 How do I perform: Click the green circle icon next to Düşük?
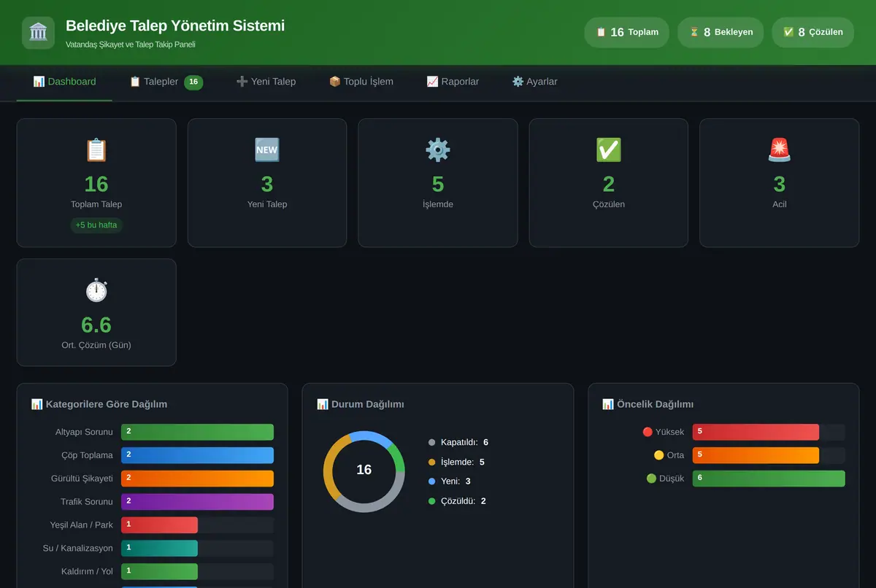pyautogui.click(x=652, y=479)
